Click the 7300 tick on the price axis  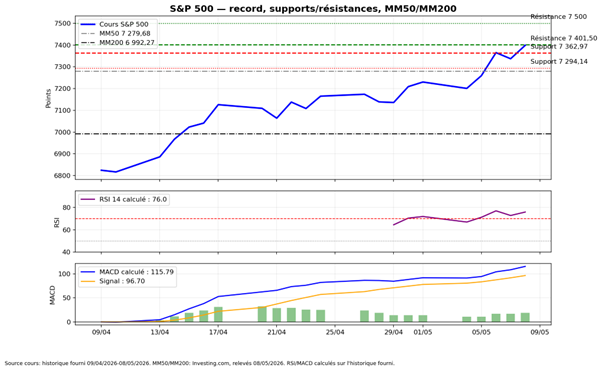tap(63, 67)
